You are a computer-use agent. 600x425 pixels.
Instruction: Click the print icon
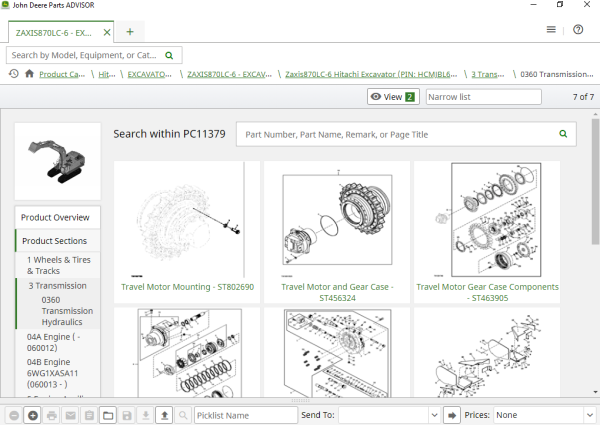click(52, 415)
